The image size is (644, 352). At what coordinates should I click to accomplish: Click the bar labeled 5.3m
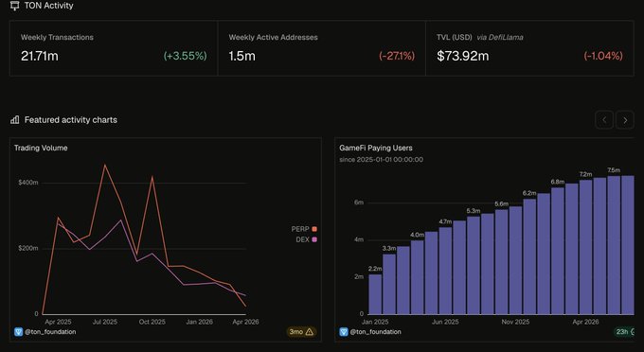click(474, 266)
